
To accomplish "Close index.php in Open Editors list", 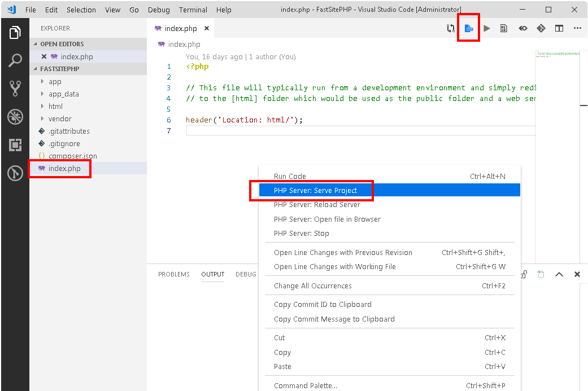I will click(44, 56).
